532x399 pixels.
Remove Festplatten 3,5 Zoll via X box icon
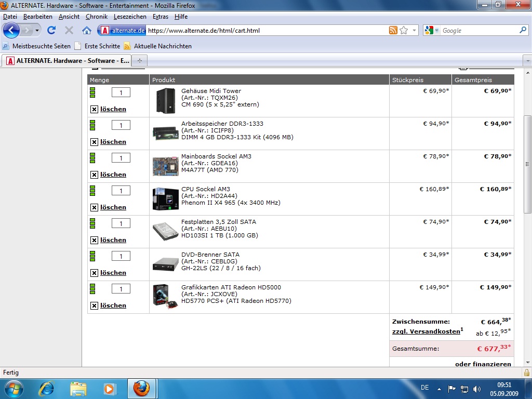95,240
